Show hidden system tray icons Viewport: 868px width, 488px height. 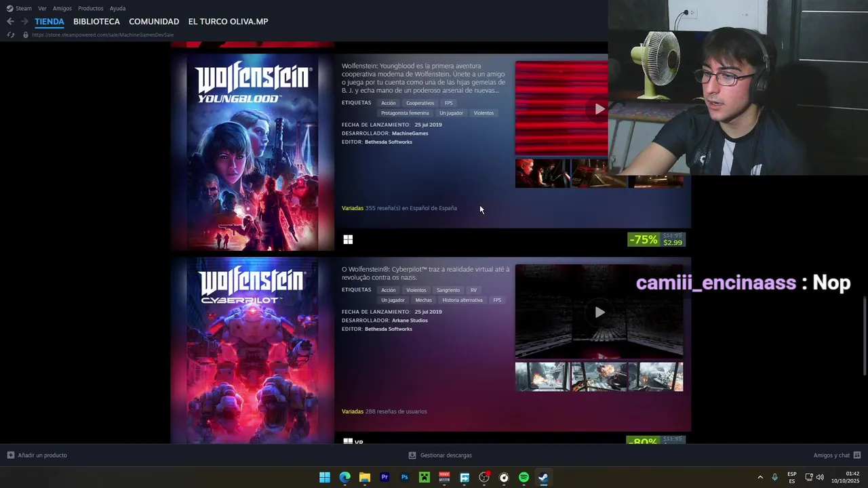[759, 477]
